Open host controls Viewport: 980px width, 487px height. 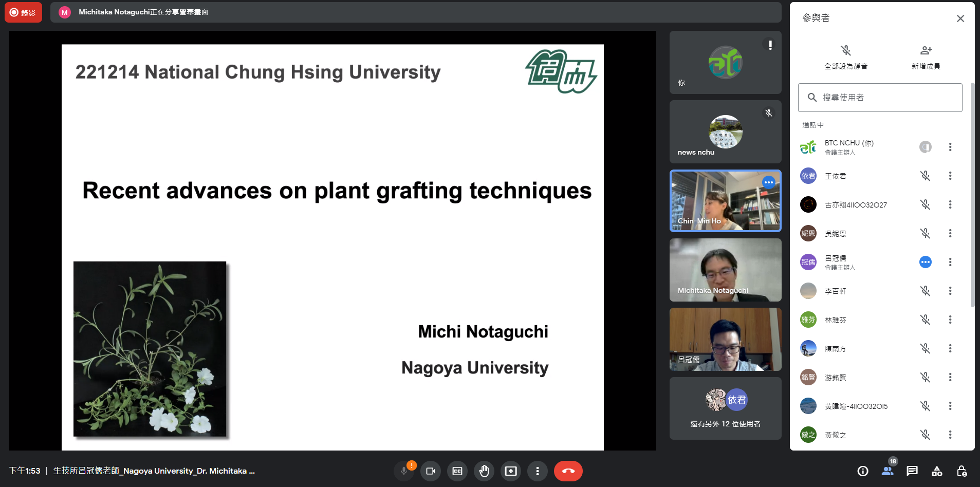(x=961, y=471)
